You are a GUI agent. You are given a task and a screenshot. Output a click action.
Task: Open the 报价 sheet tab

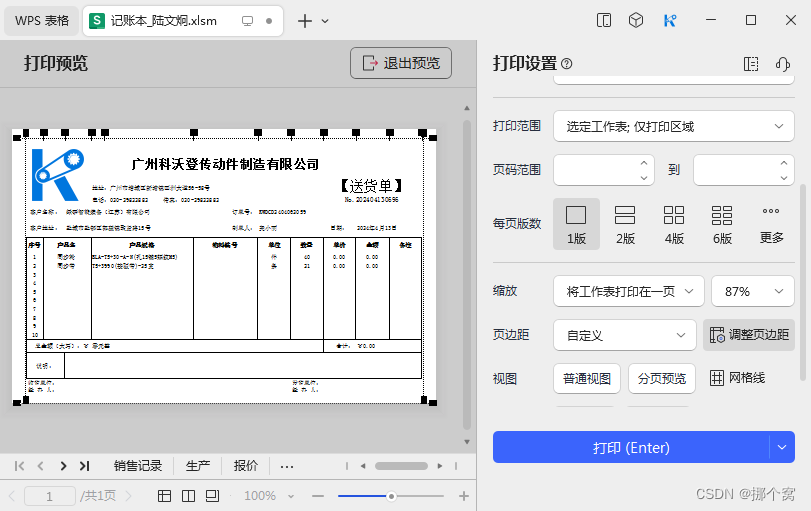click(x=246, y=466)
